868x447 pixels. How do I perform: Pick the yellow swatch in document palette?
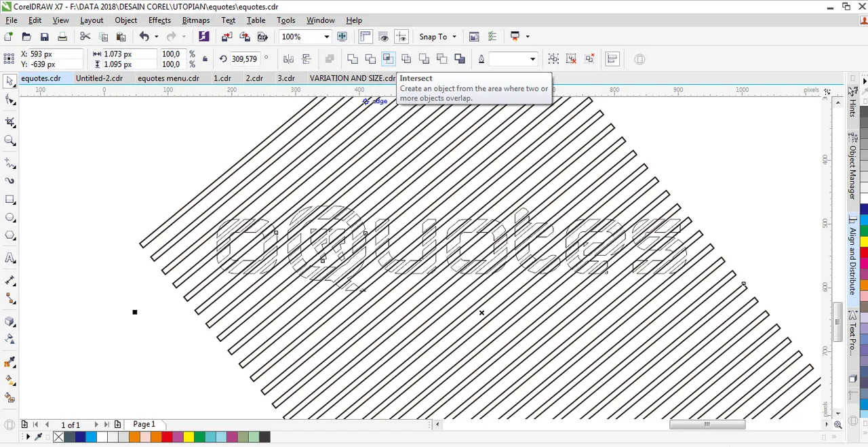(189, 438)
